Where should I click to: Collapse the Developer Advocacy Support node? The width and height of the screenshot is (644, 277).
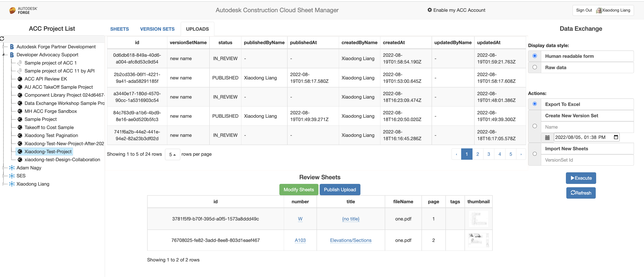click(x=3, y=55)
